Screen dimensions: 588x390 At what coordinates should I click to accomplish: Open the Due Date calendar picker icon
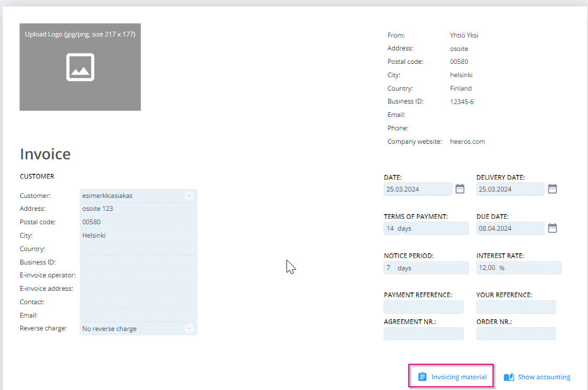pos(553,228)
